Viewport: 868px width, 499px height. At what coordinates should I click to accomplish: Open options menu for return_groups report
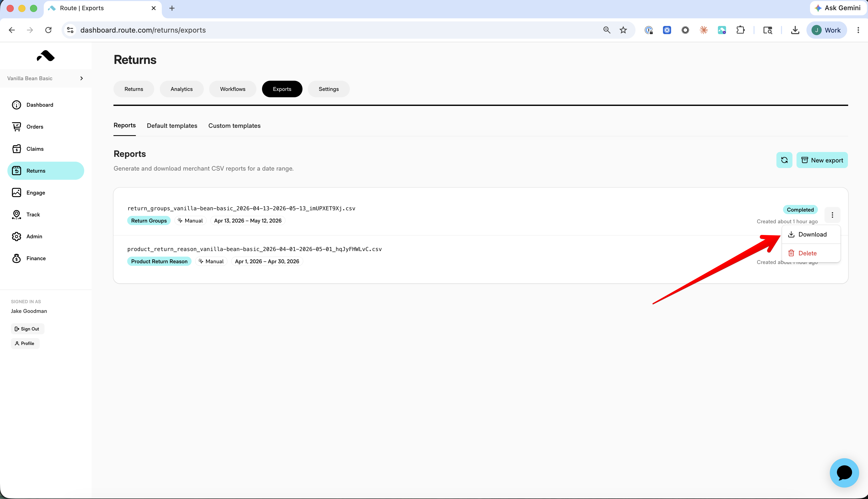(832, 215)
